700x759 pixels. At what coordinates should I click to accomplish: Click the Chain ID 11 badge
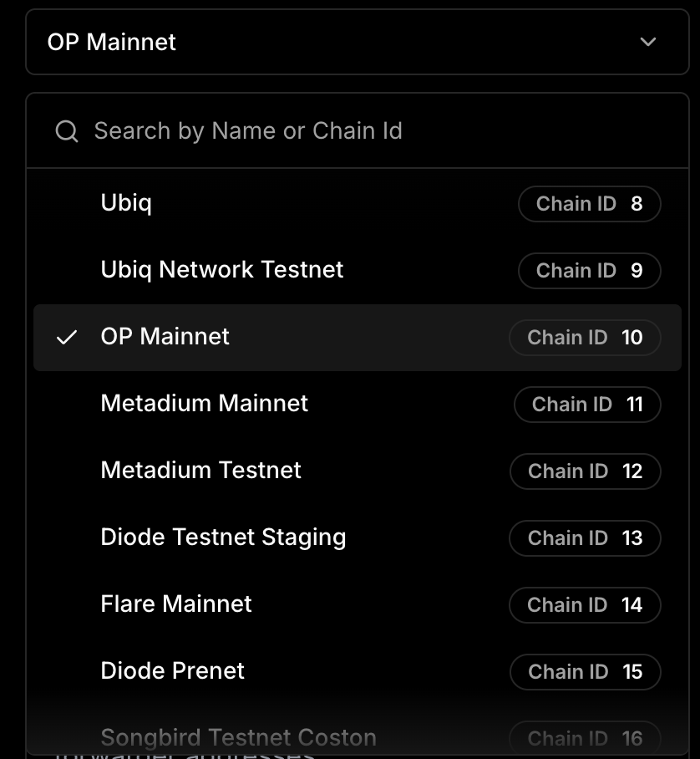click(587, 405)
